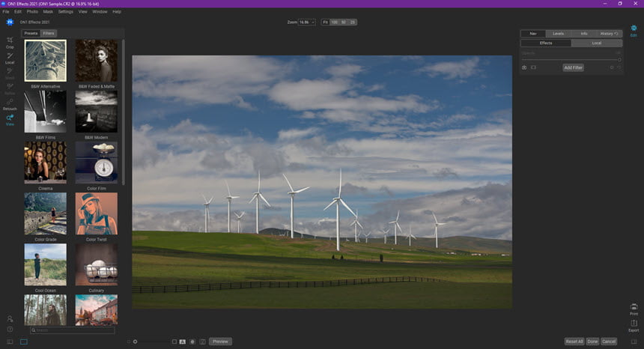This screenshot has height=349, width=644.
Task: Open the View menu
Action: 83,11
